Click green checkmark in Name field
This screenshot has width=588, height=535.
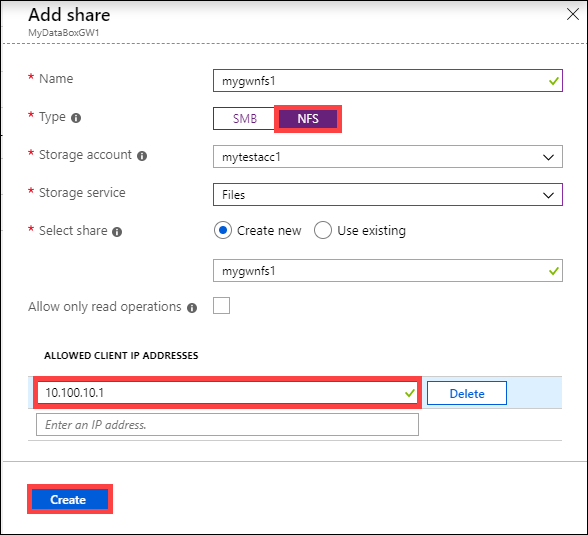(554, 81)
